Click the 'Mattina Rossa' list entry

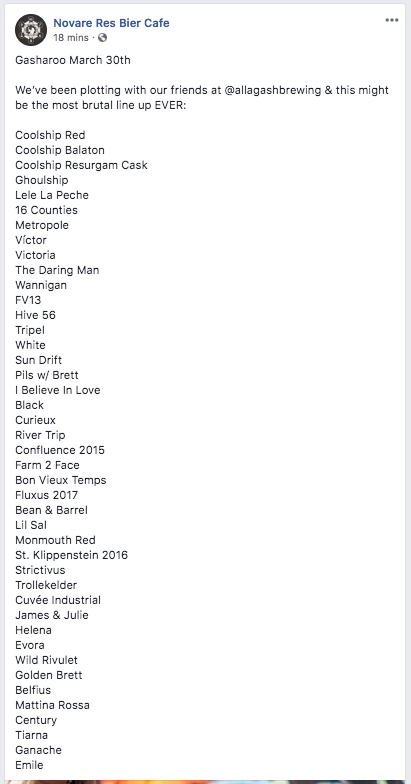pos(52,706)
